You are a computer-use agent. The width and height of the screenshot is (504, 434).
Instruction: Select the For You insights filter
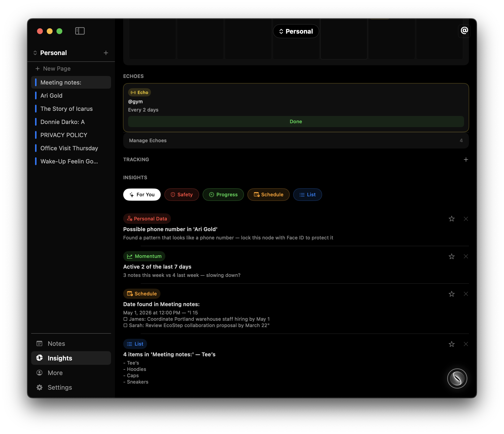pos(142,194)
